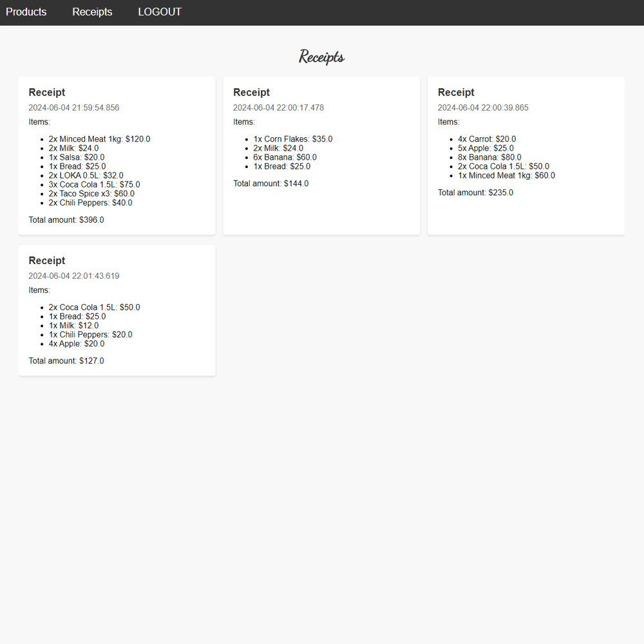This screenshot has width=644, height=644.
Task: Click the Total amount: $235.0 line
Action: click(475, 193)
